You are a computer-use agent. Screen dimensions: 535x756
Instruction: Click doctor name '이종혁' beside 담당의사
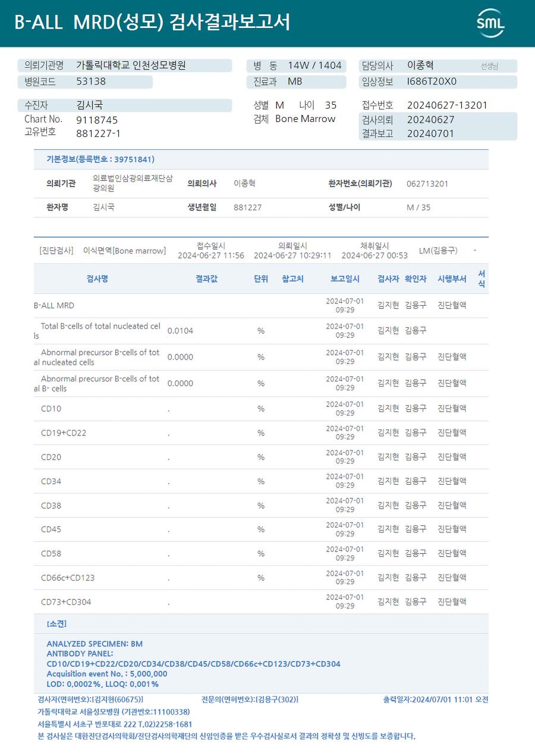coord(420,65)
